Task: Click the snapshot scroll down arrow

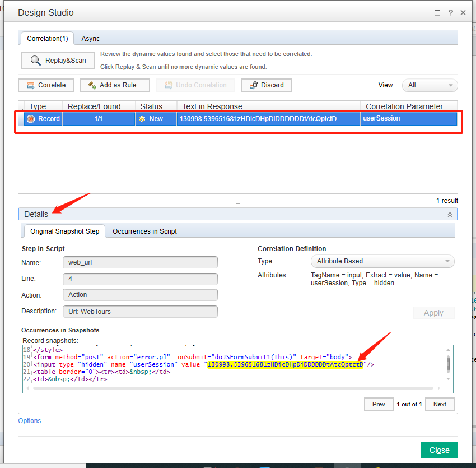Action: click(x=448, y=379)
